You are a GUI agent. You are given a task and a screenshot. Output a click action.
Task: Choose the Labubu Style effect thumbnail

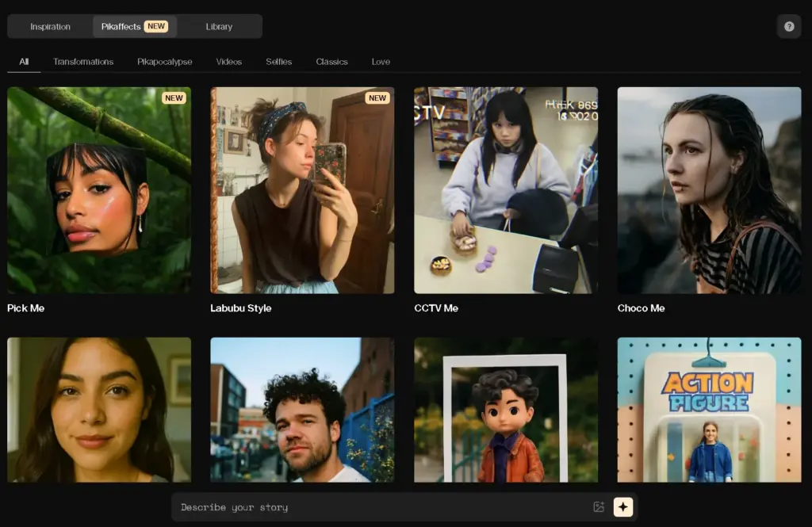pos(302,190)
